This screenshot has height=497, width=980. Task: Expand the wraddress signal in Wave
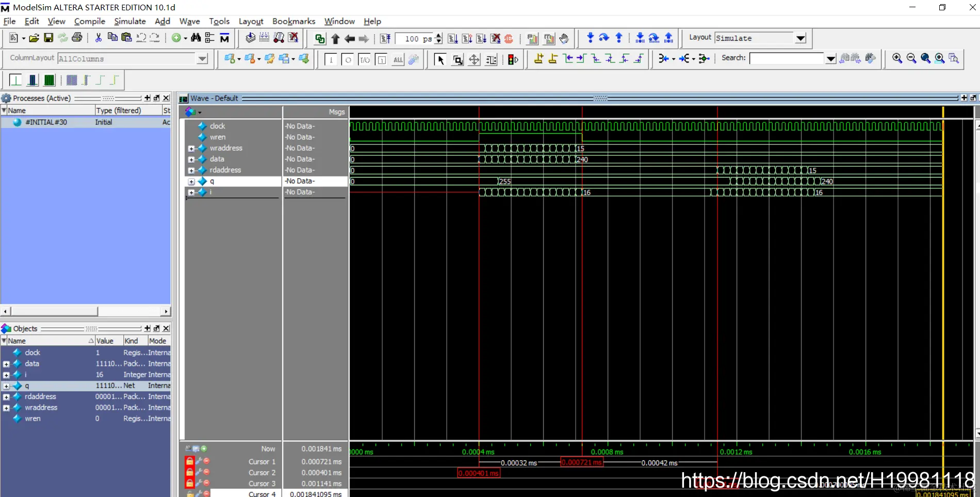[191, 149]
